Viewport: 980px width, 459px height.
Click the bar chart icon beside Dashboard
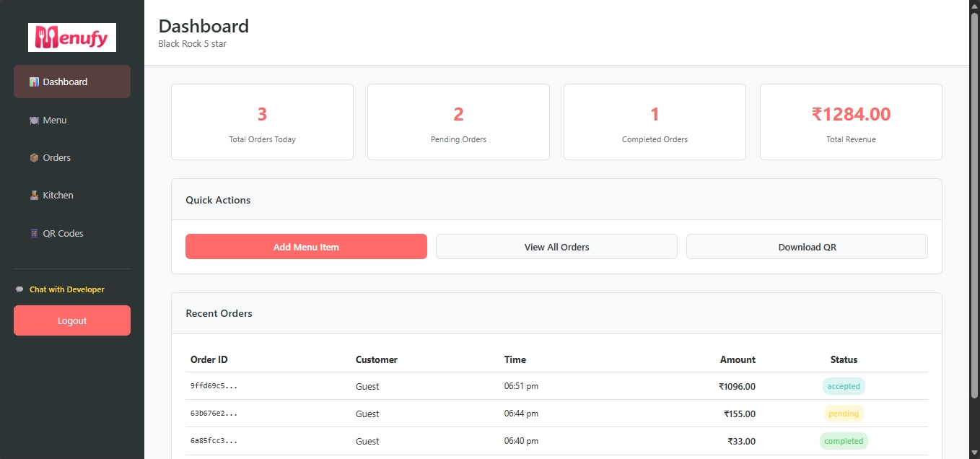33,81
